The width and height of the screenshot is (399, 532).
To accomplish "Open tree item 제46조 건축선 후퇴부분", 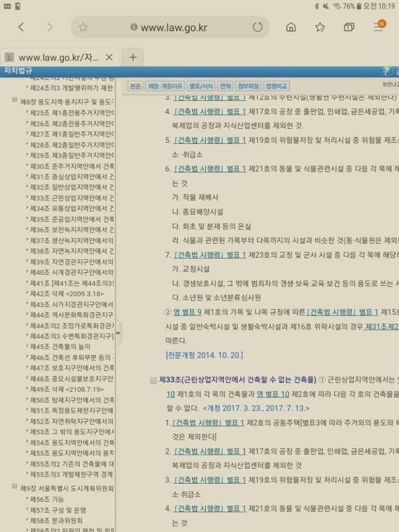I will pyautogui.click(x=72, y=357).
